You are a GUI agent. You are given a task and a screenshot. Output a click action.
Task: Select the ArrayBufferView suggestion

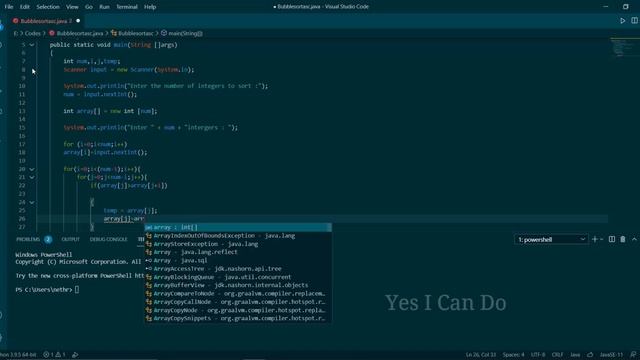(x=238, y=285)
